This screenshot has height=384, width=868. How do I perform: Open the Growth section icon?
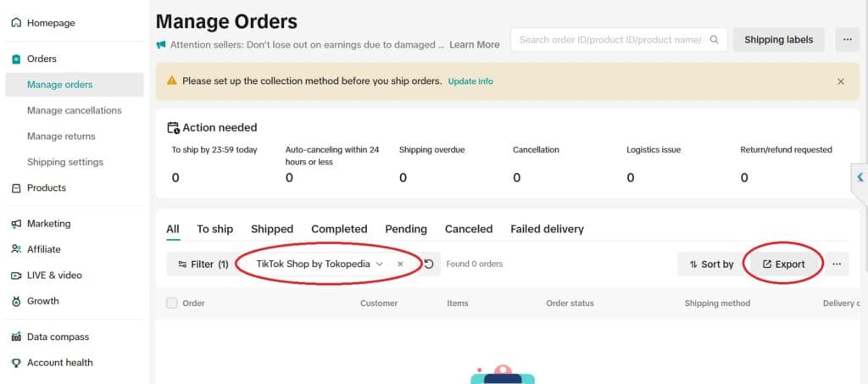click(x=16, y=301)
